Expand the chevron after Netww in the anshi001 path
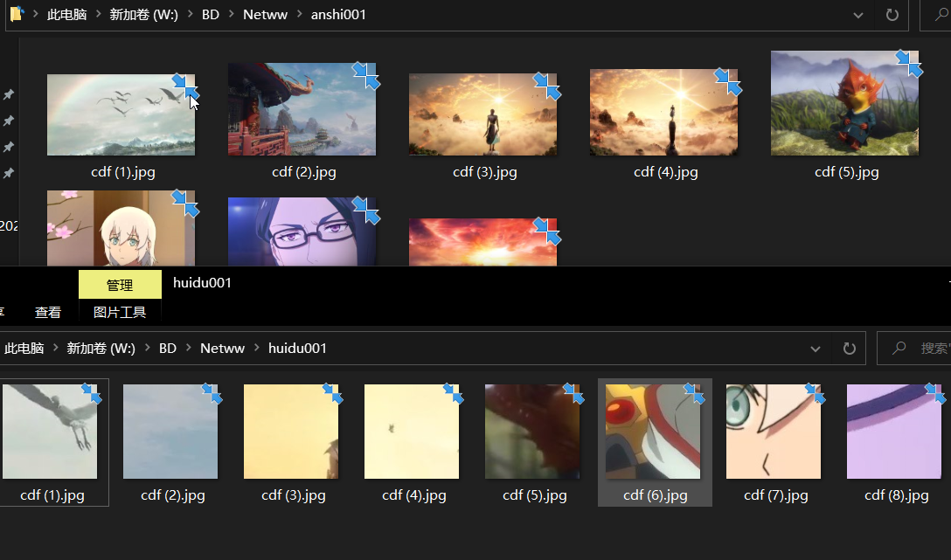 (x=299, y=15)
